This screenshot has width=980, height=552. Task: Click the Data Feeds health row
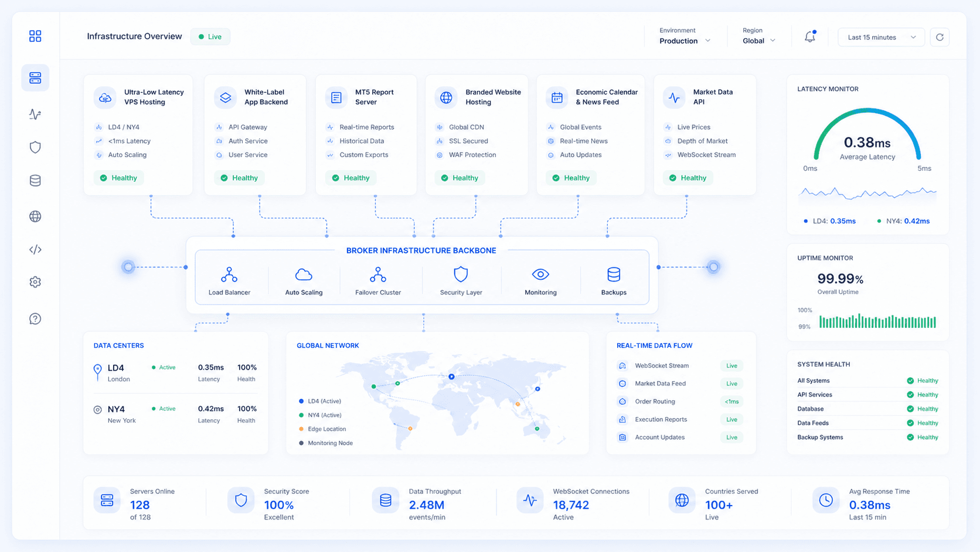coord(867,423)
